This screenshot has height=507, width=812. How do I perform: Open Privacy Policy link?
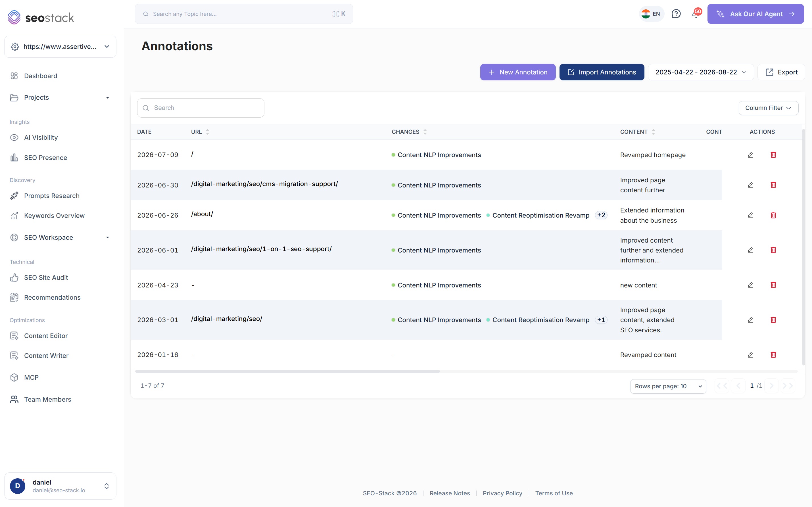click(502, 493)
